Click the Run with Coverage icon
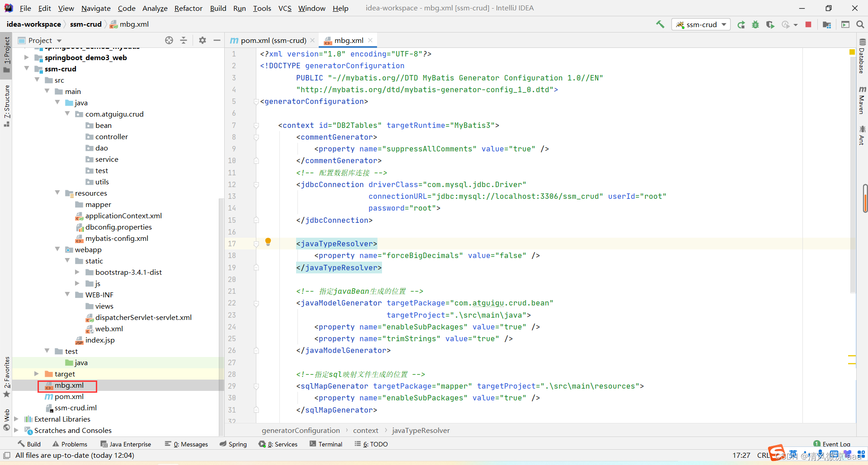The width and height of the screenshot is (868, 465). 770,24
